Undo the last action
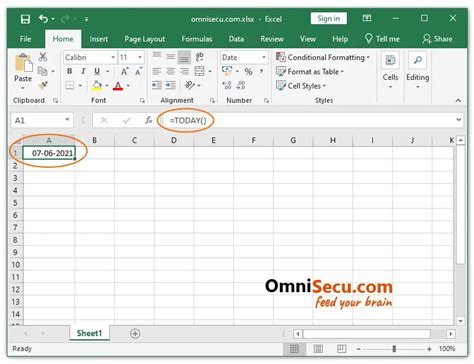 (43, 19)
